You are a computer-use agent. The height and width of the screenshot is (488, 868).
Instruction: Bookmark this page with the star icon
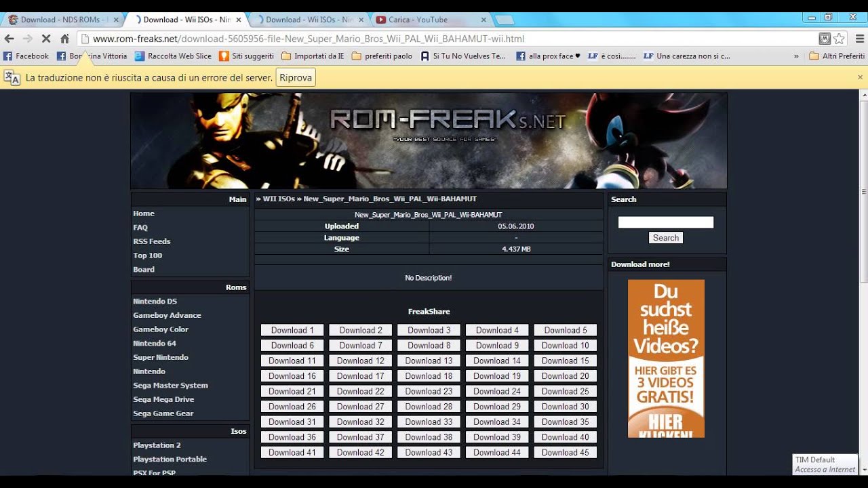(x=840, y=39)
